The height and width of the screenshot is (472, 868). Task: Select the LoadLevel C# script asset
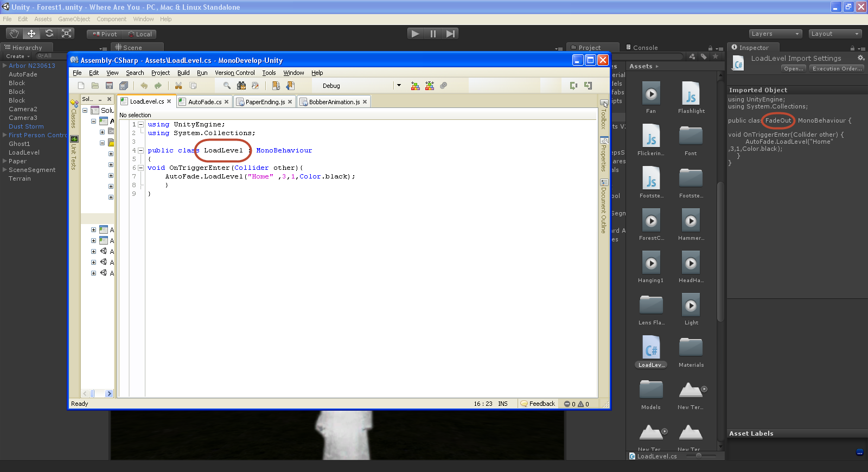point(651,351)
